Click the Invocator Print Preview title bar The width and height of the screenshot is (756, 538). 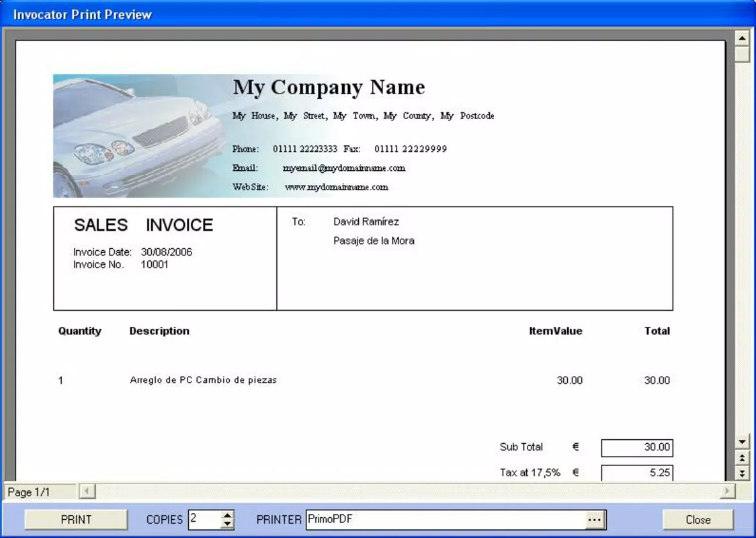378,14
